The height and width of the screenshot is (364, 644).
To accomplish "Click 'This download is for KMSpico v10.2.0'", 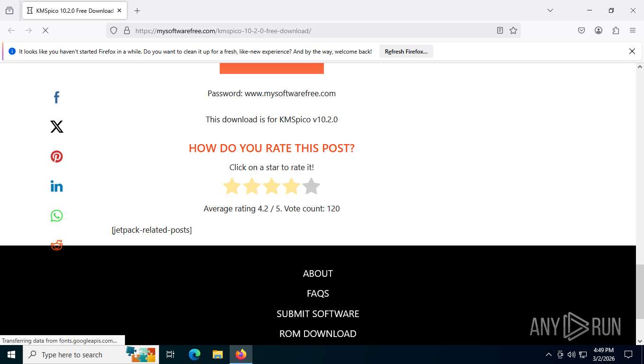I will 272,119.
